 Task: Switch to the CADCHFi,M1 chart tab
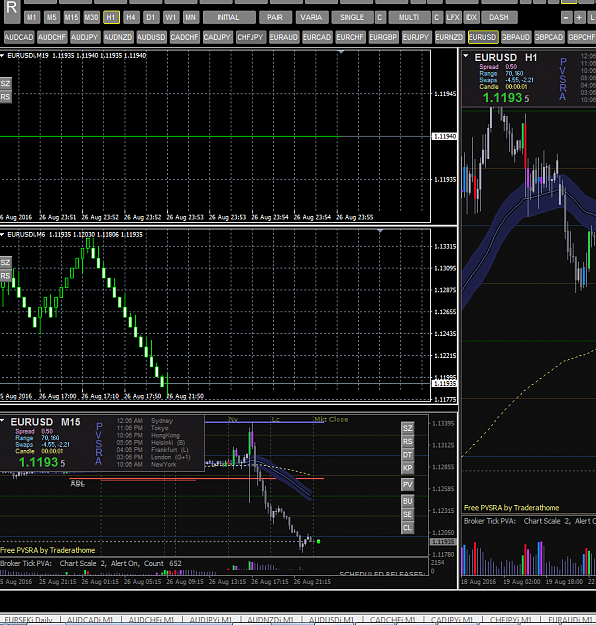coord(393,620)
